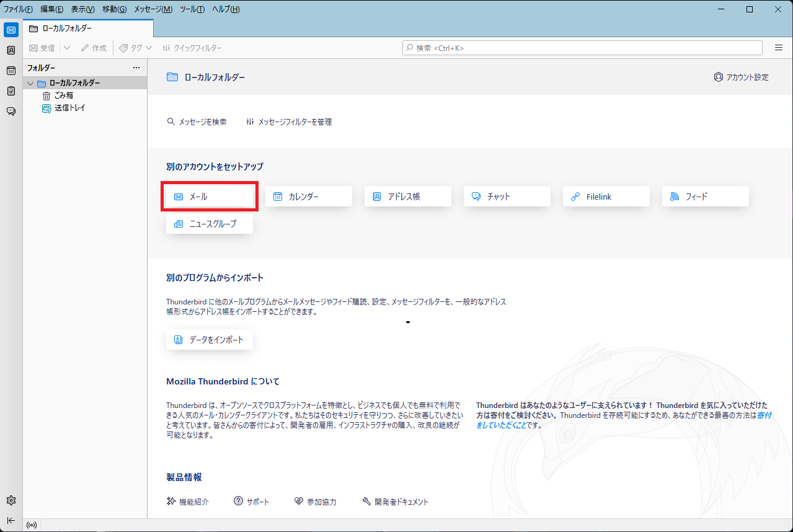
Task: Open the Address Book space icon in sidebar
Action: (11, 50)
